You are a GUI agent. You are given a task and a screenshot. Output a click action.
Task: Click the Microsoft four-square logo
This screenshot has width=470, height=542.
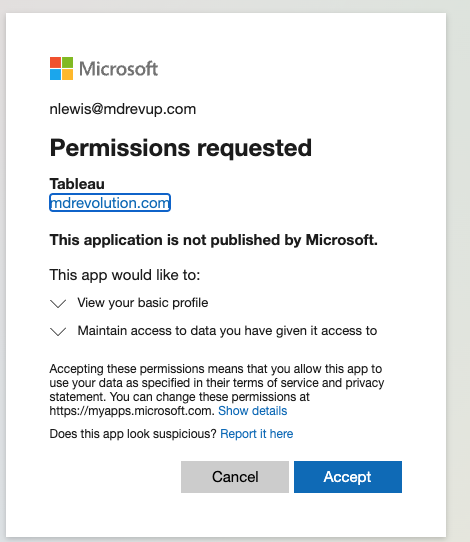click(61, 68)
